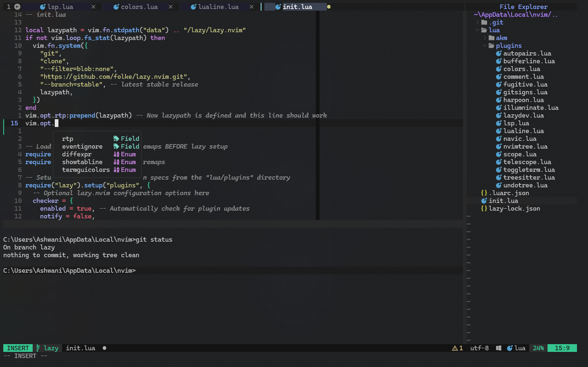Screen dimensions: 588x367
Task: Close the lsp.lua buffer tab
Action: (x=93, y=7)
